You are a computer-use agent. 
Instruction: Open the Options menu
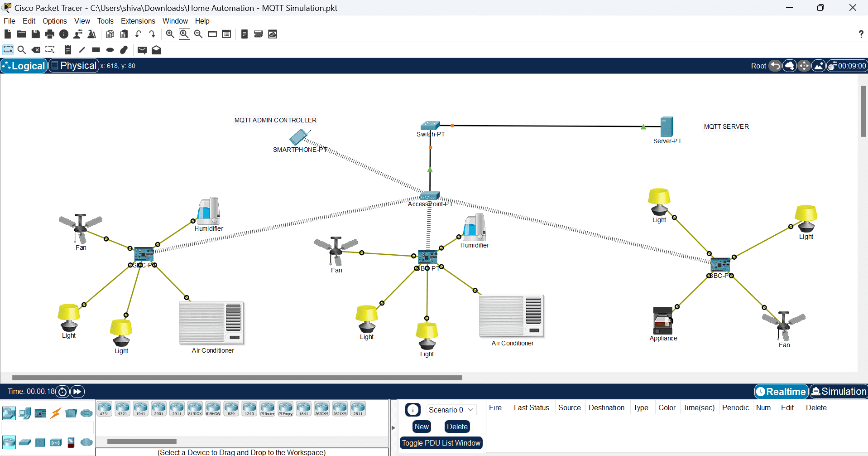(55, 21)
